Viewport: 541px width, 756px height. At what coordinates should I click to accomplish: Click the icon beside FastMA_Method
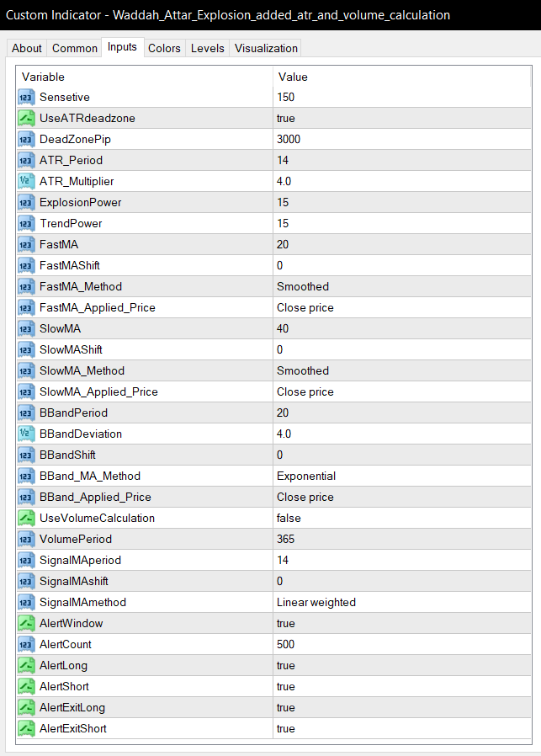(26, 287)
